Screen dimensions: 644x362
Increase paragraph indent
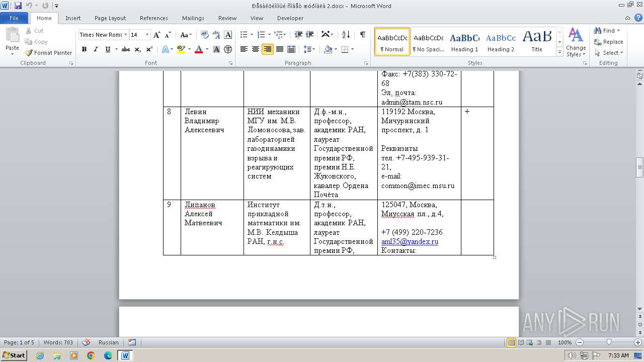click(310, 35)
